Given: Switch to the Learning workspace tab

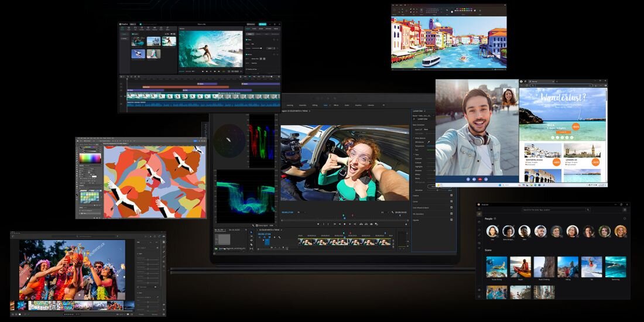Looking at the screenshot, I should (290, 105).
